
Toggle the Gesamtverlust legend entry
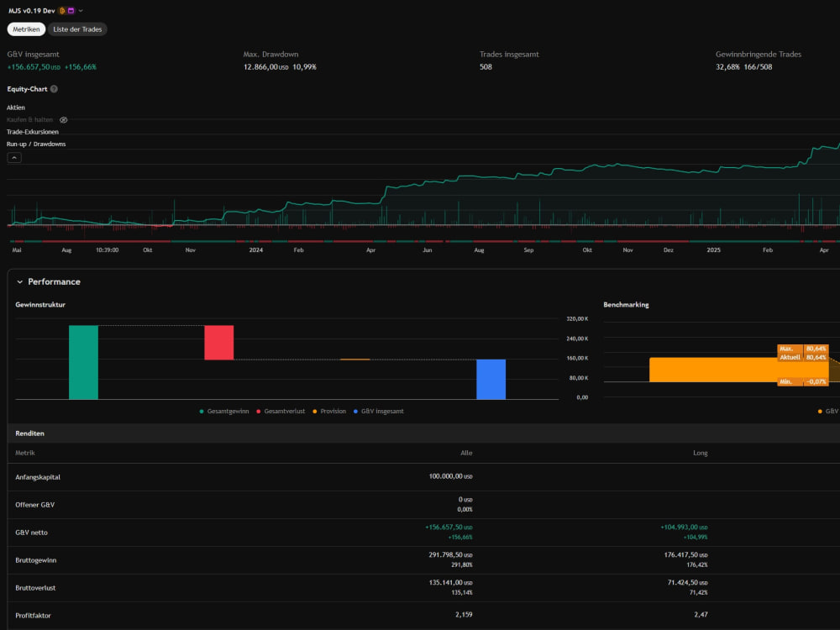tap(281, 412)
